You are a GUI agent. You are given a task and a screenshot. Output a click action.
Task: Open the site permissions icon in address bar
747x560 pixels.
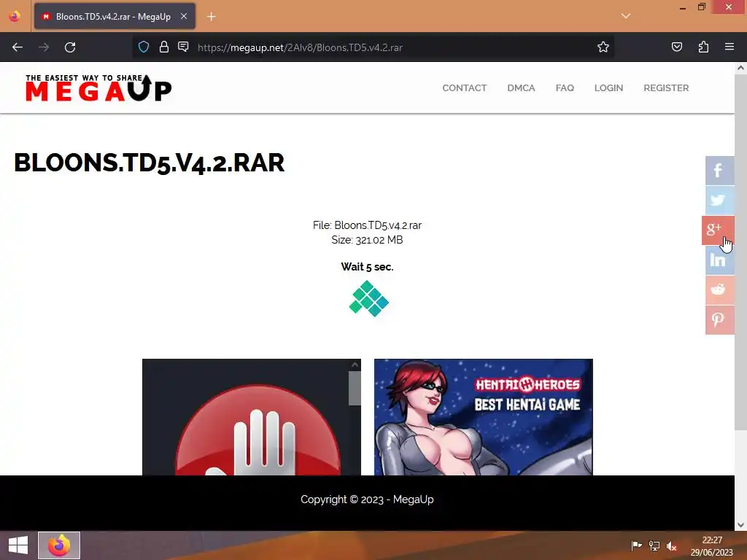183,47
